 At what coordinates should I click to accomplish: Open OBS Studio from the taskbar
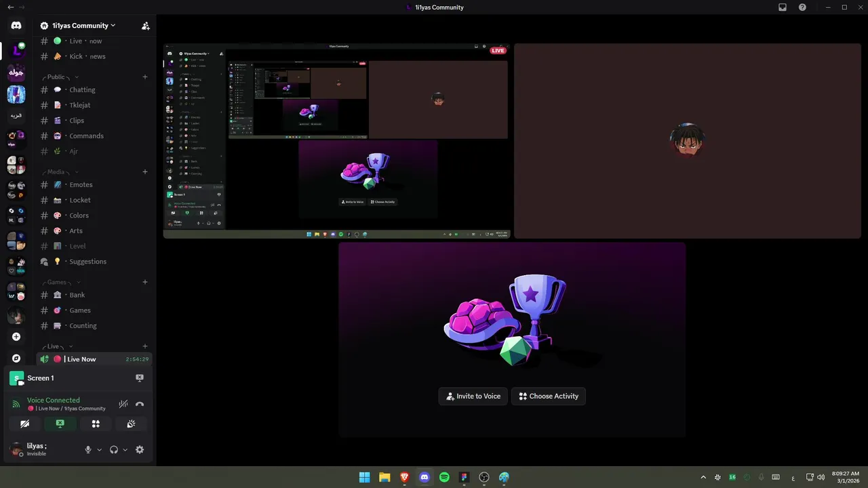484,477
